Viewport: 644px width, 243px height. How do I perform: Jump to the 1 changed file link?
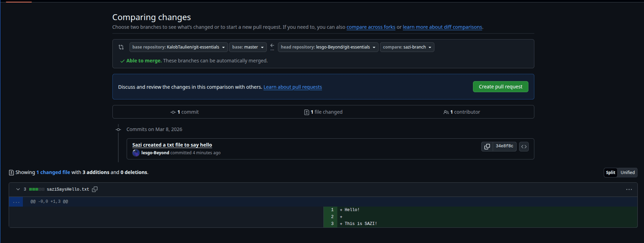click(x=53, y=172)
